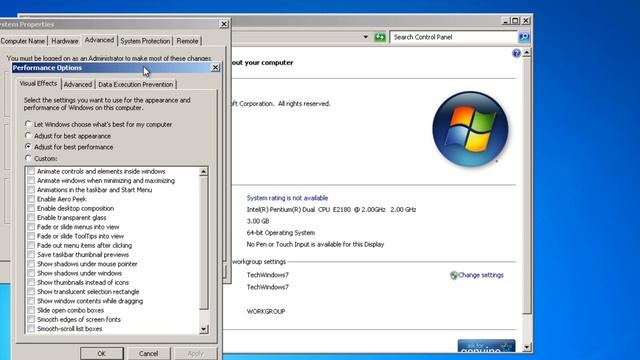The image size is (640, 360).
Task: Click the green refresh arrows icon in Control Panel
Action: (380, 37)
